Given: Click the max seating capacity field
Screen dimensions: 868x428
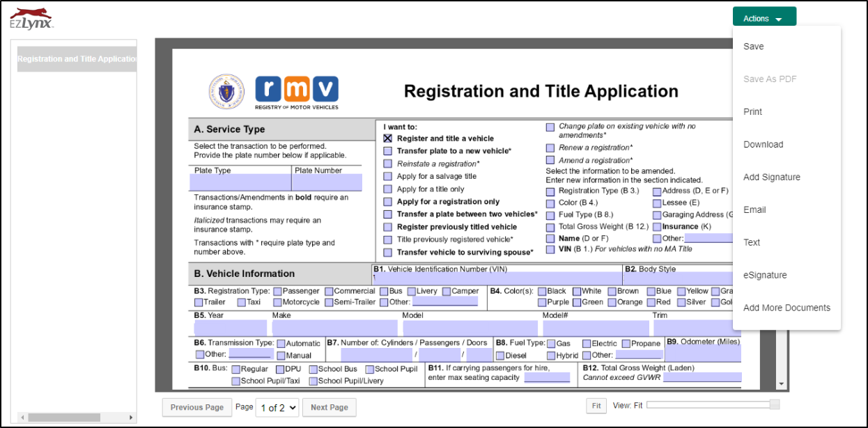Looking at the screenshot, I should click(x=547, y=378).
